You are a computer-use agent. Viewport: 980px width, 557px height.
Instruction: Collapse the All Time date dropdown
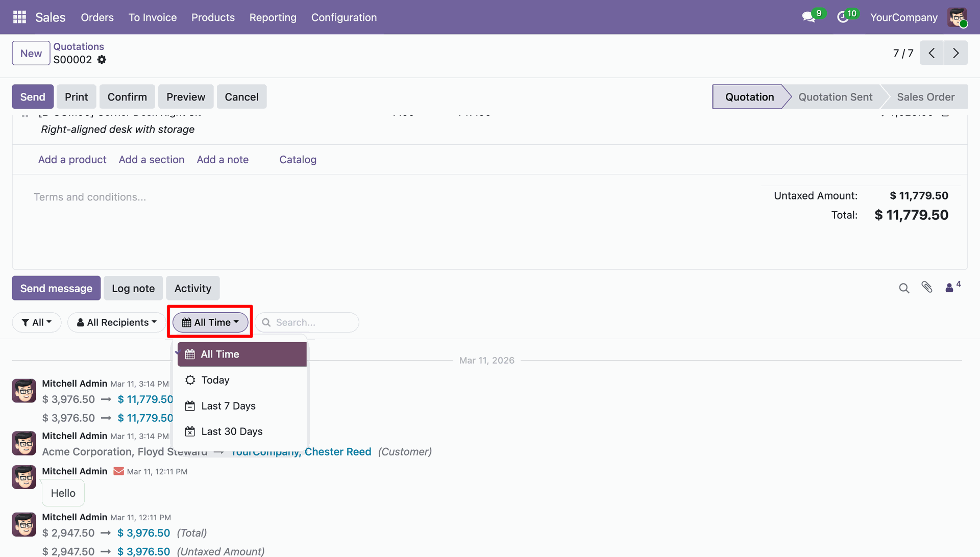click(210, 322)
